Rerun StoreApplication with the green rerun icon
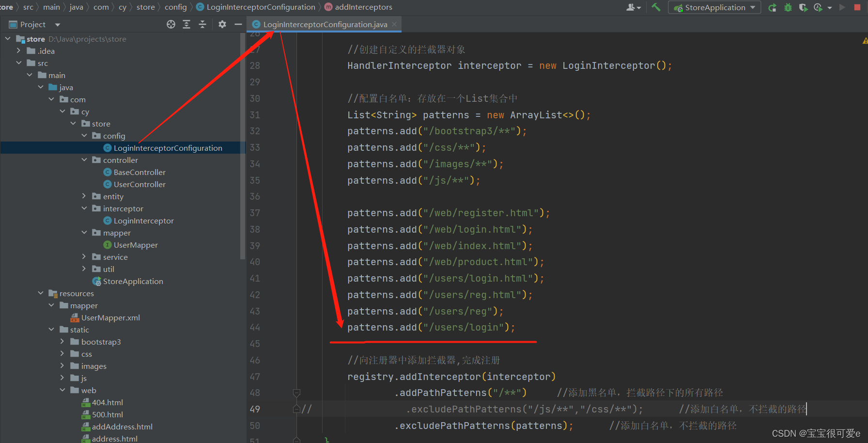 [x=773, y=7]
